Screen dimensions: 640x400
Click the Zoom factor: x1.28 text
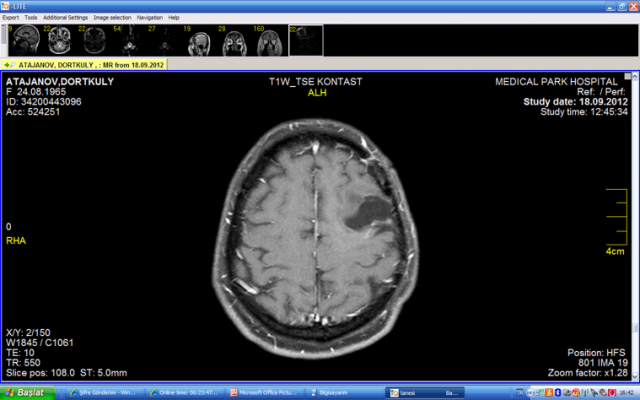588,373
